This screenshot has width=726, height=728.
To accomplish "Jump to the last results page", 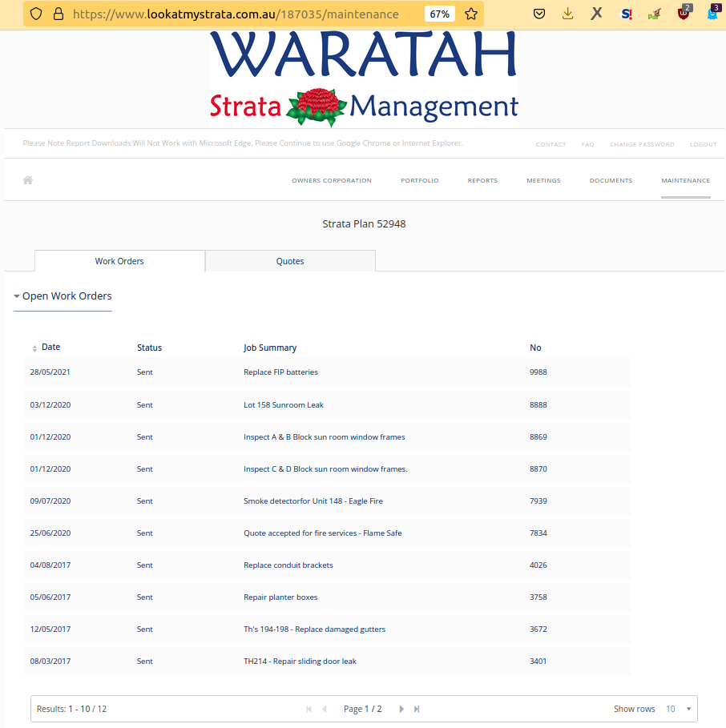I will pos(417,709).
